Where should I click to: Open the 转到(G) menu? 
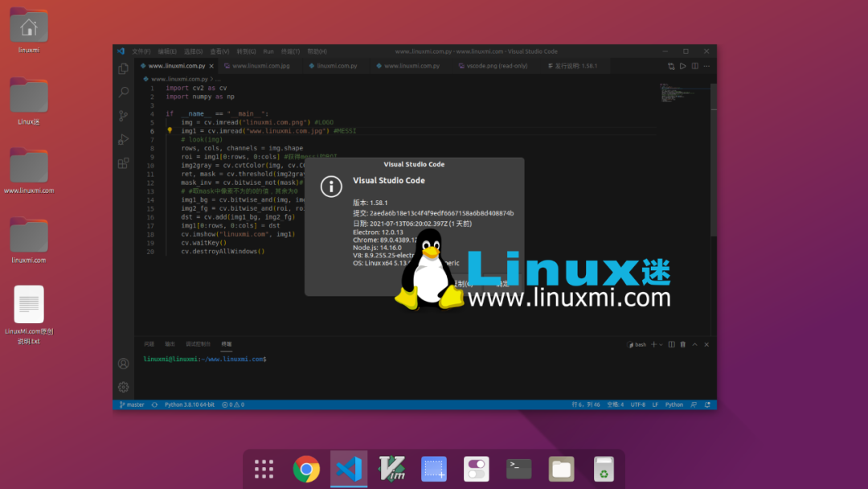coord(247,51)
